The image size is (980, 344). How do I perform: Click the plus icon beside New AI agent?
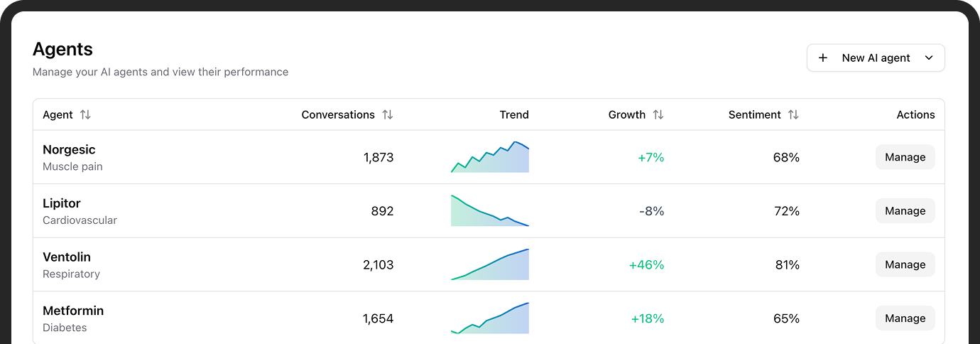pos(823,58)
